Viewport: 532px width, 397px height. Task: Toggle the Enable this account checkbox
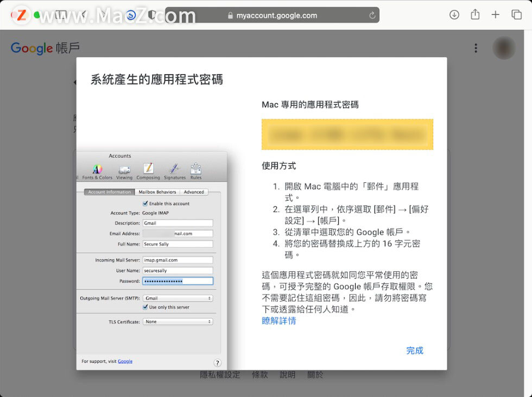(145, 203)
